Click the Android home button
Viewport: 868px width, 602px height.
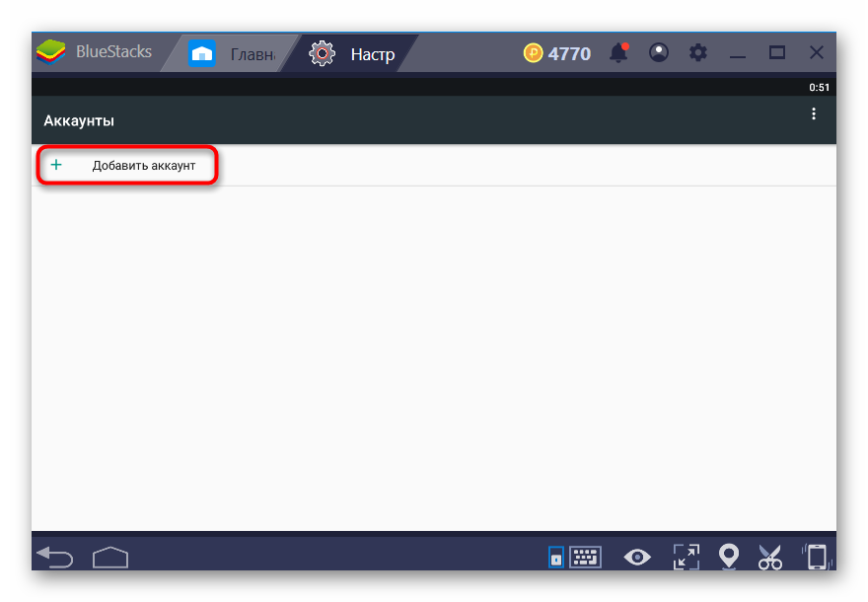tap(110, 558)
